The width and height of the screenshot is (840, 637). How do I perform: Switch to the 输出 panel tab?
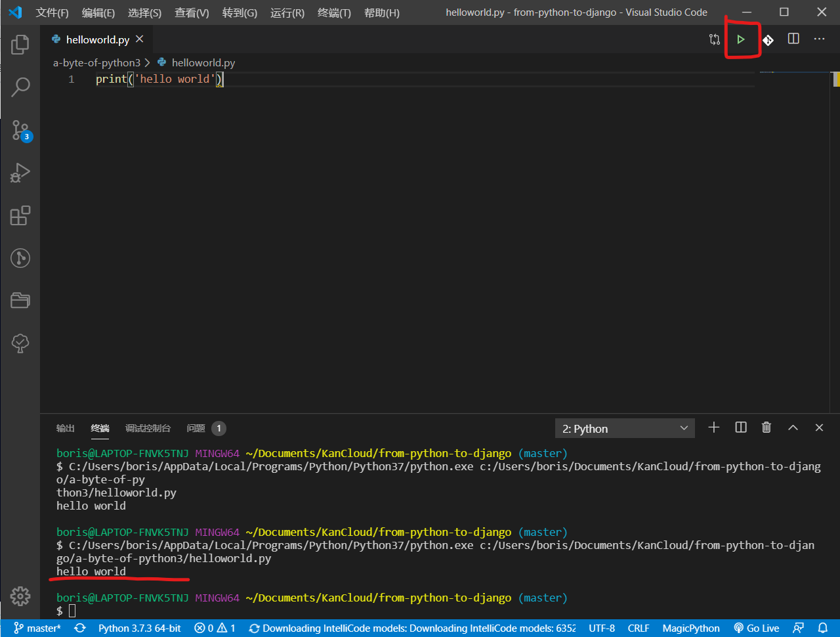click(66, 428)
